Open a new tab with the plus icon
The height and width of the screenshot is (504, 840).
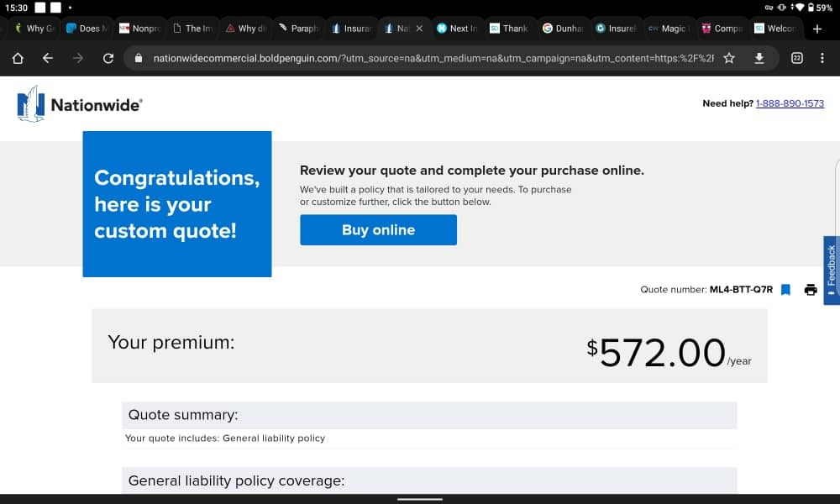[817, 29]
